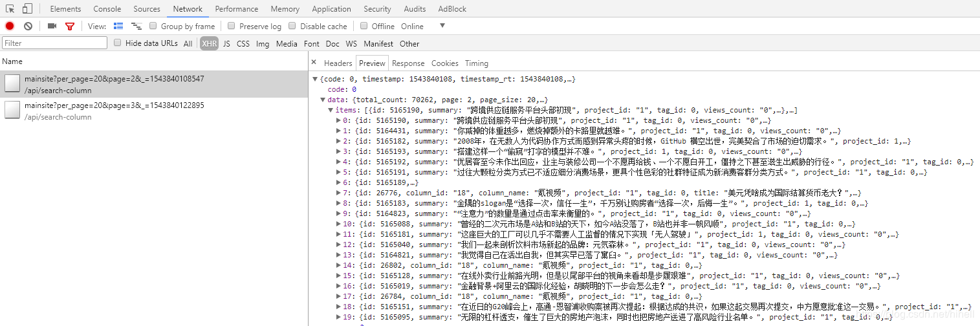Activate the inspect element picker icon
This screenshot has width=980, height=326.
pyautogui.click(x=10, y=9)
